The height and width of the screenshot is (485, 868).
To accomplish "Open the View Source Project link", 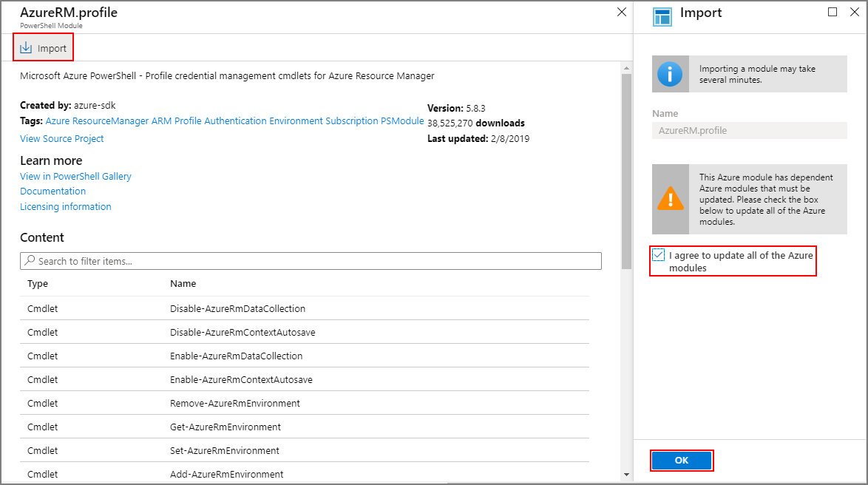I will point(61,138).
